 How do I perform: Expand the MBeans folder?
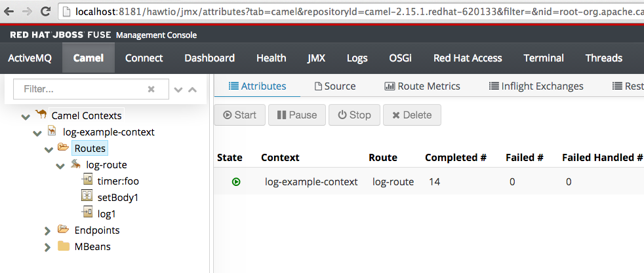tap(48, 247)
